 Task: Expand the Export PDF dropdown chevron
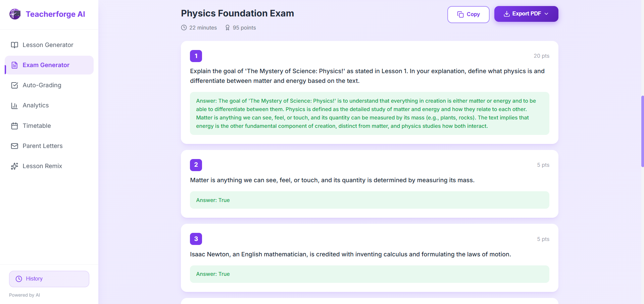(x=546, y=14)
